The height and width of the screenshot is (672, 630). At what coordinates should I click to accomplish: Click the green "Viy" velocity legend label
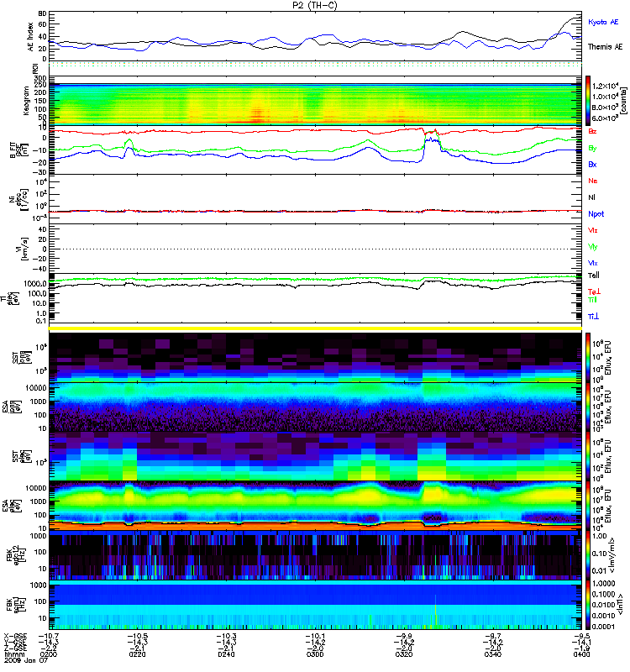point(593,247)
